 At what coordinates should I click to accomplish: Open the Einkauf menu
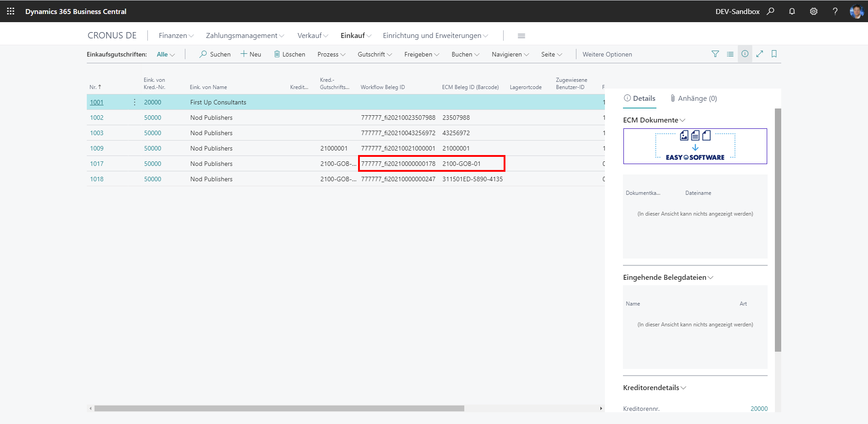pos(356,35)
